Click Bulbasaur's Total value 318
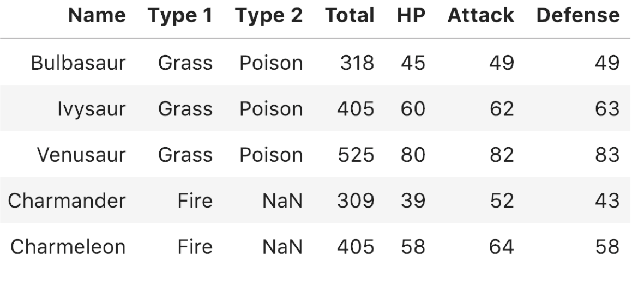644x286 pixels. [x=357, y=63]
